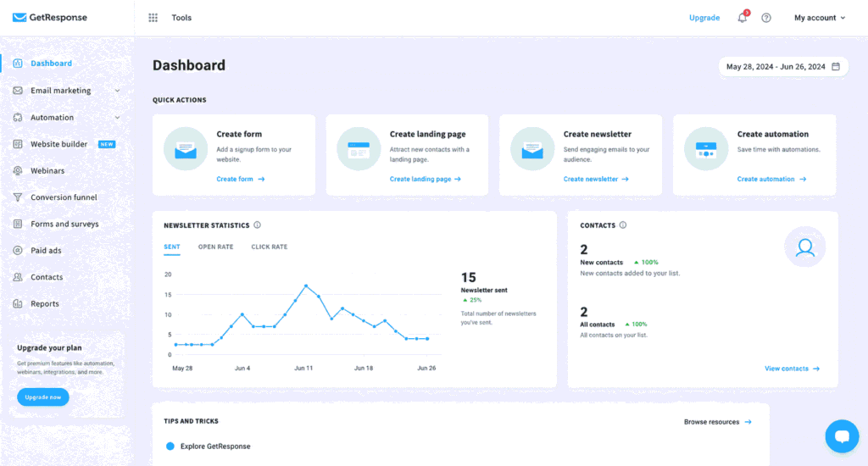
Task: Open the notifications bell
Action: click(x=743, y=18)
